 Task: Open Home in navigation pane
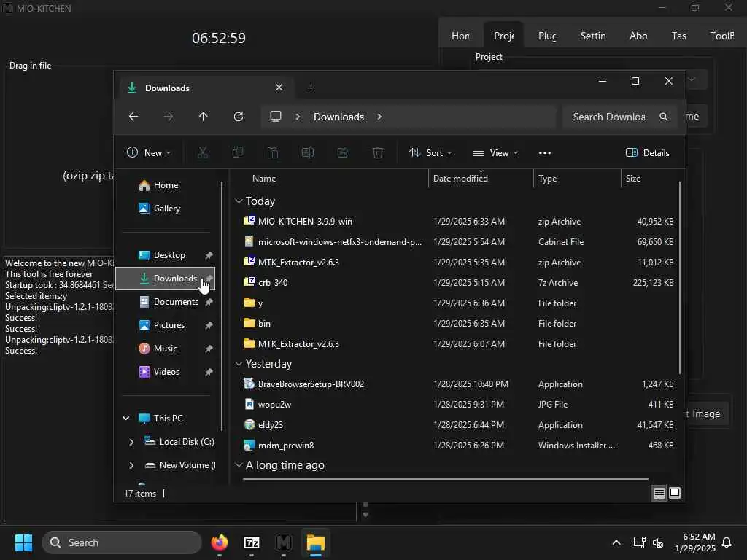click(x=166, y=185)
